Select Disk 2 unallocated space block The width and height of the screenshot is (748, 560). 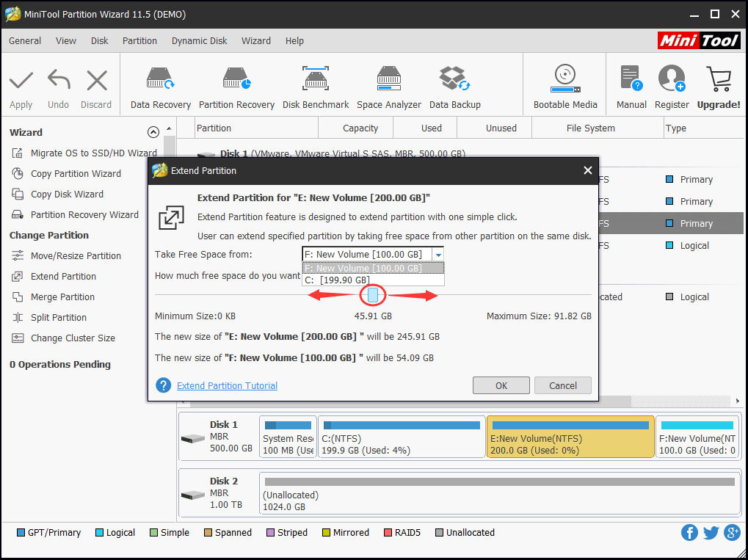coord(499,494)
